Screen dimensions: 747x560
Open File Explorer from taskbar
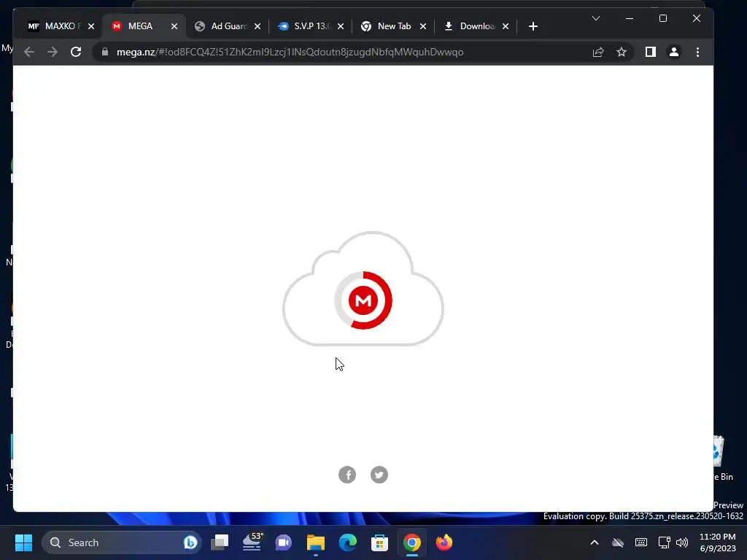coord(315,542)
